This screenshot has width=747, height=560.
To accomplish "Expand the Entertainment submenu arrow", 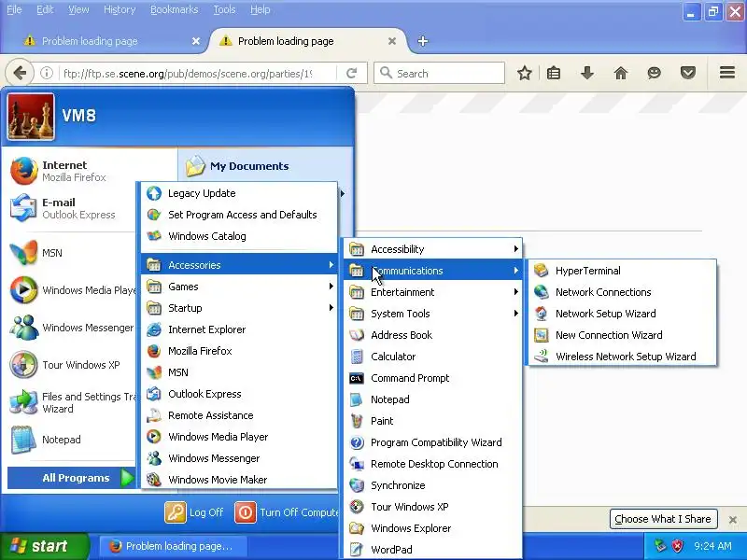I will pyautogui.click(x=516, y=292).
